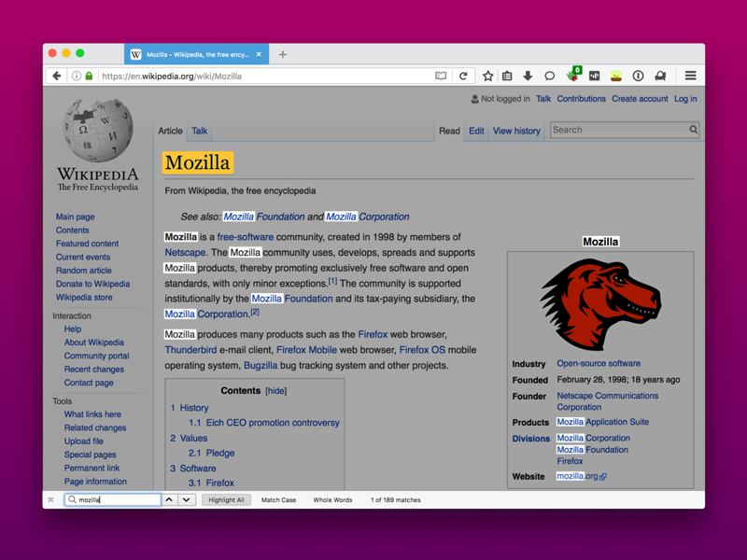747x560 pixels.
Task: Follow the free-software link
Action: click(x=246, y=237)
